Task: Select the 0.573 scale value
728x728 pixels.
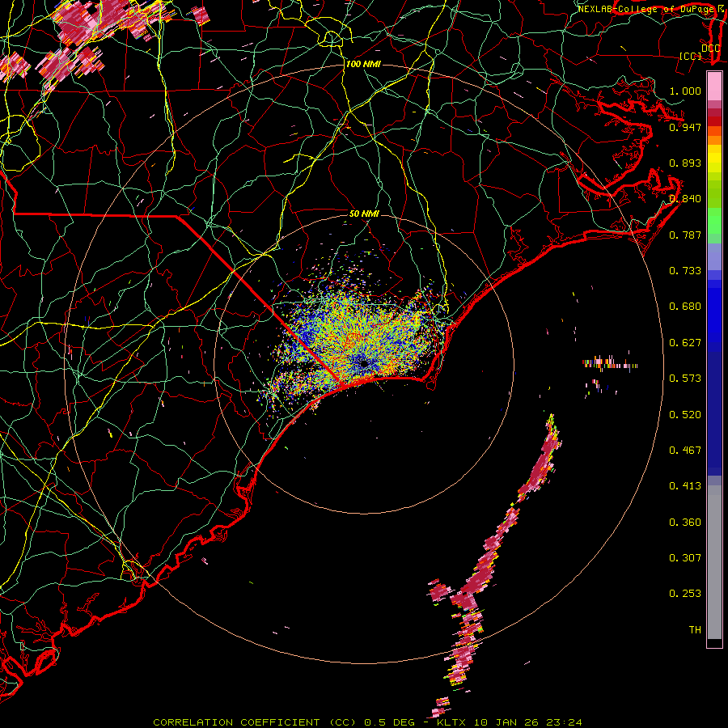Action: pos(685,379)
